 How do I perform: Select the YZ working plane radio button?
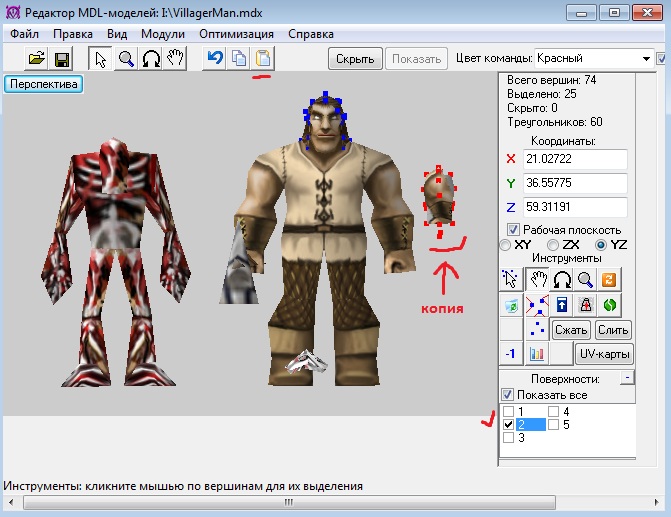(601, 245)
